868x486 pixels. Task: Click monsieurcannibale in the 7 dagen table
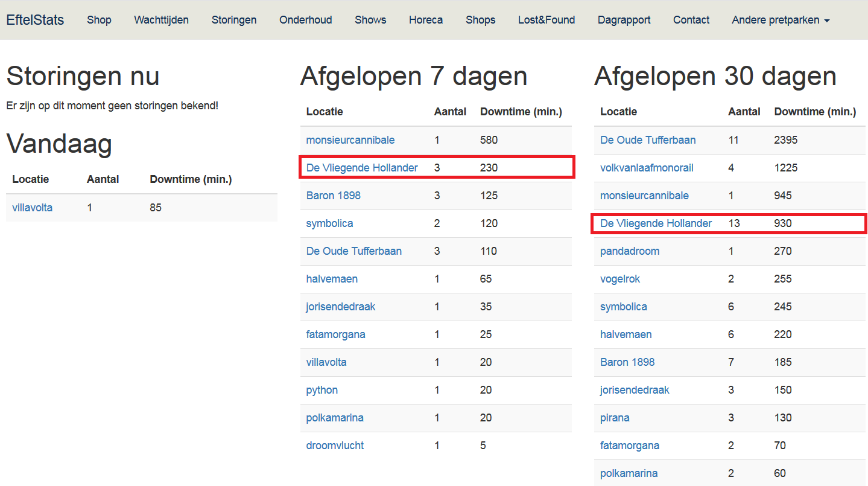pyautogui.click(x=350, y=140)
